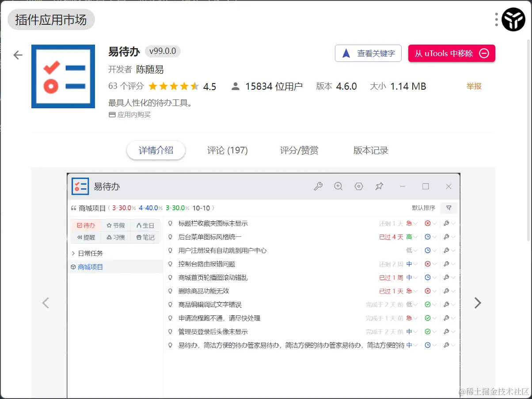Open the 评分/赞赏 tab

point(299,150)
